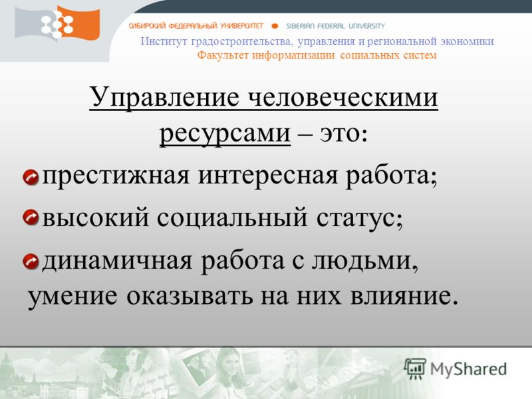Click the words '– это:' in the title
Viewport: 532px width, 399px height.
pos(333,134)
